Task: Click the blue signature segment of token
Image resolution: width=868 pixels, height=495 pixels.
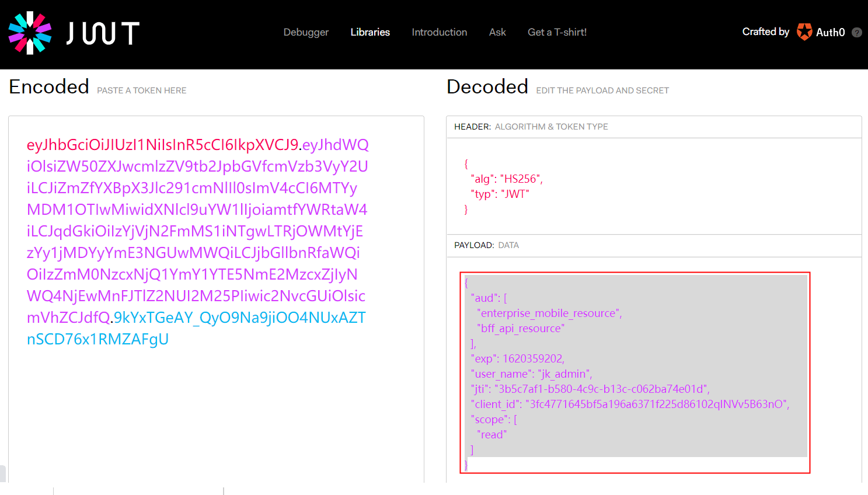Action: pos(239,318)
